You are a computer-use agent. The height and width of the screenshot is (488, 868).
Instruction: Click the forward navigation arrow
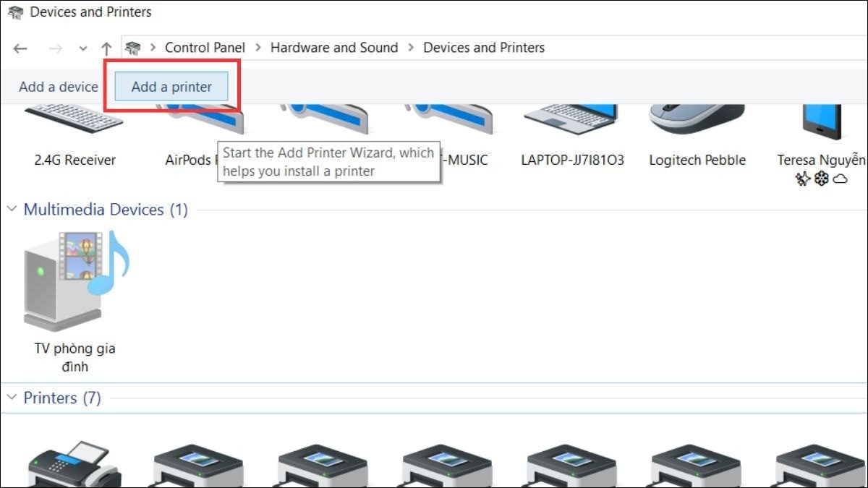(56, 48)
